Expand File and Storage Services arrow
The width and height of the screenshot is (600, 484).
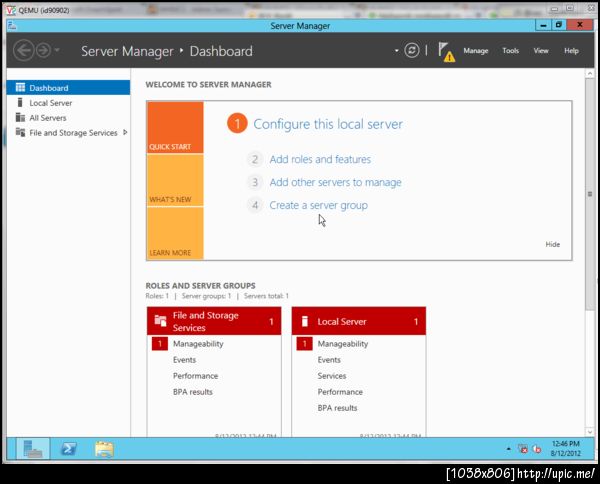click(x=125, y=132)
